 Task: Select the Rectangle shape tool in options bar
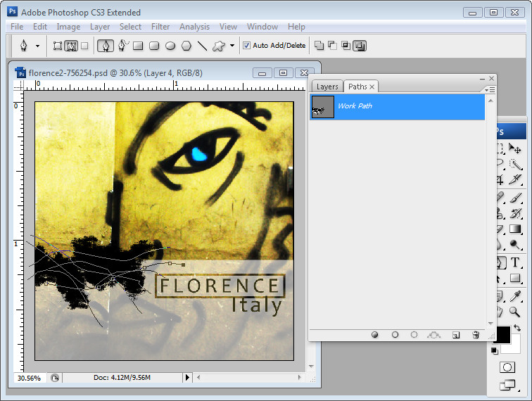(x=138, y=46)
